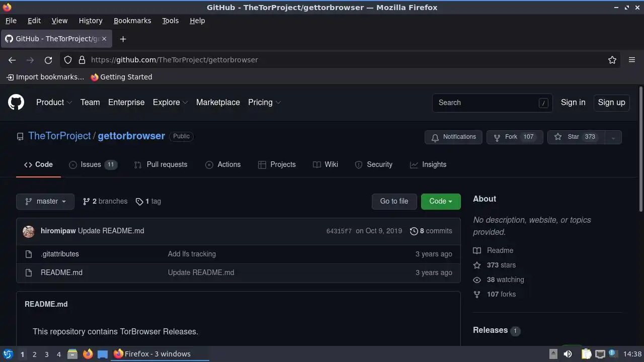This screenshot has width=644, height=362.
Task: Open the Firefox hamburger application menu
Action: pyautogui.click(x=632, y=60)
